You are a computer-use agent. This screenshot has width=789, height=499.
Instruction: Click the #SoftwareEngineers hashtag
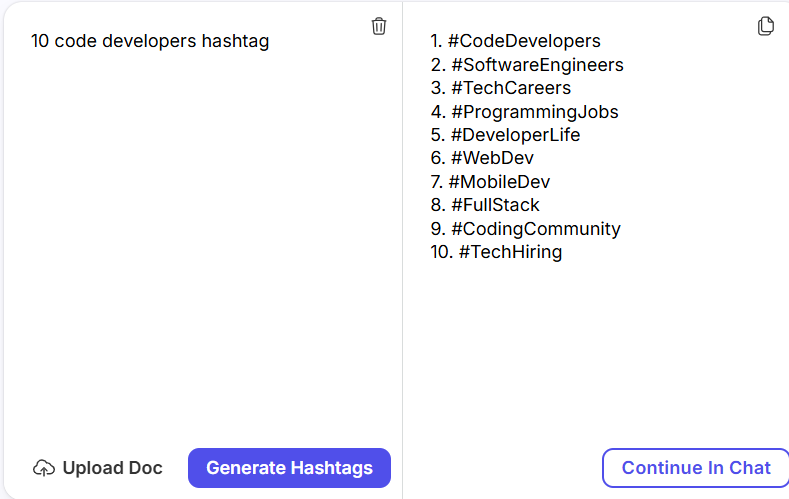(x=537, y=65)
